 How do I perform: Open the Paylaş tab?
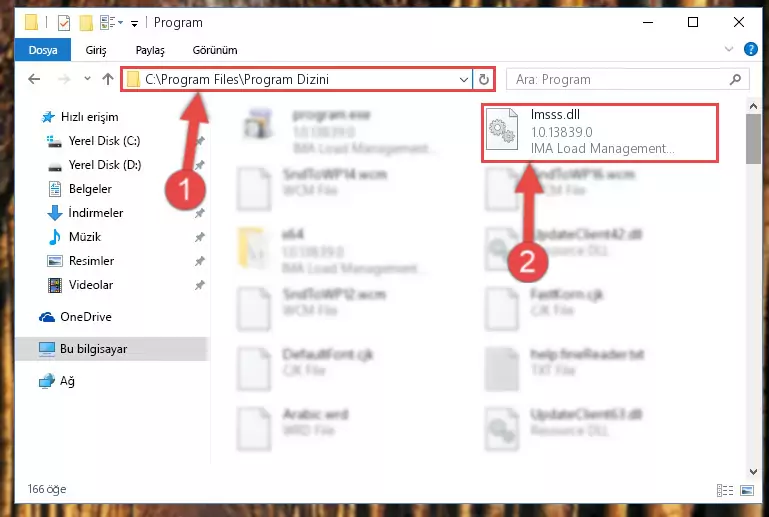(150, 50)
